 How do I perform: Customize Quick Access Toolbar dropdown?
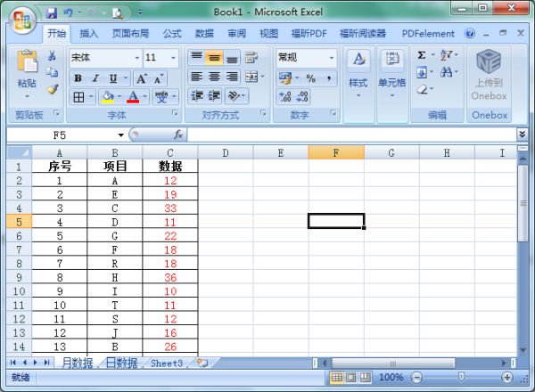(140, 13)
